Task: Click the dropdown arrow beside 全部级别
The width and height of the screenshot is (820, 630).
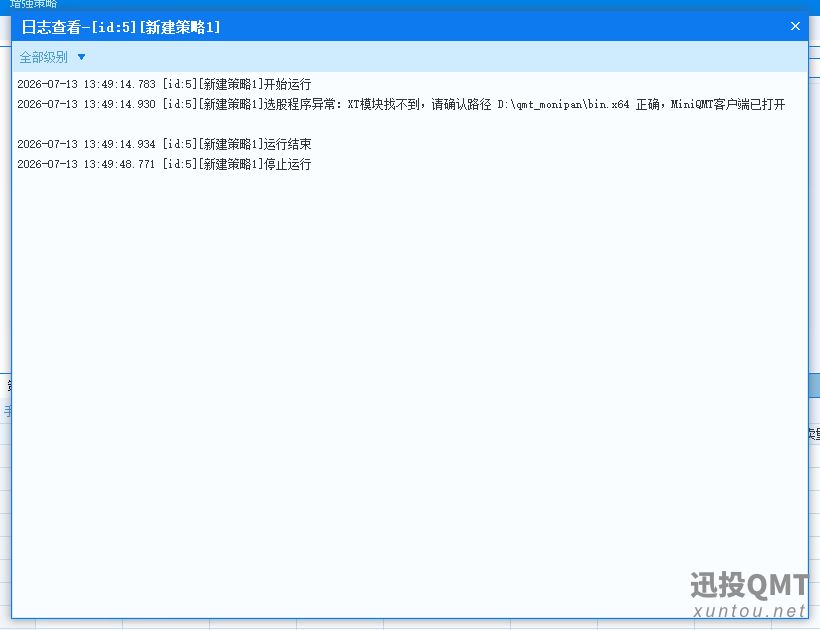Action: [x=81, y=57]
